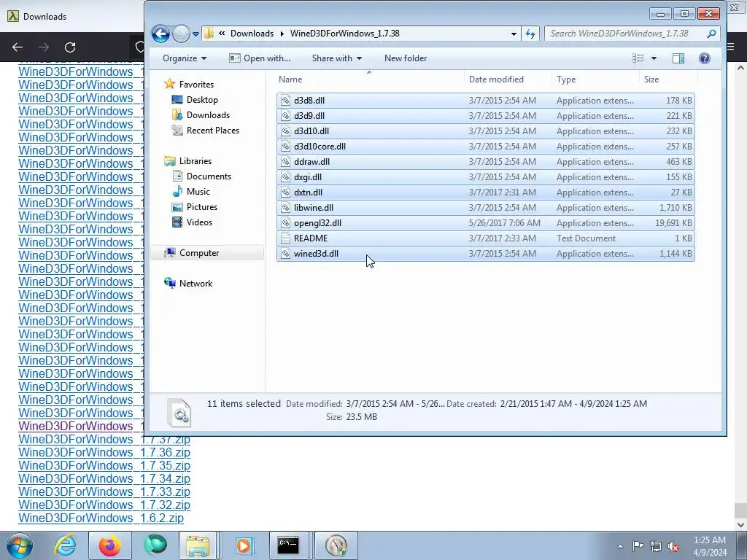Viewport: 747px width, 560px height.
Task: Sort by Date modified column header
Action: click(508, 79)
